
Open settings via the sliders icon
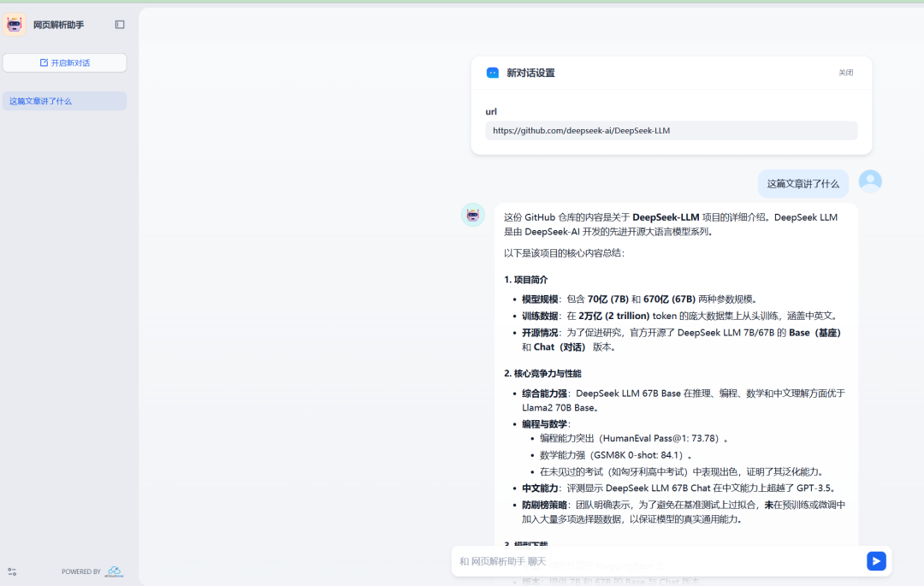(x=12, y=571)
